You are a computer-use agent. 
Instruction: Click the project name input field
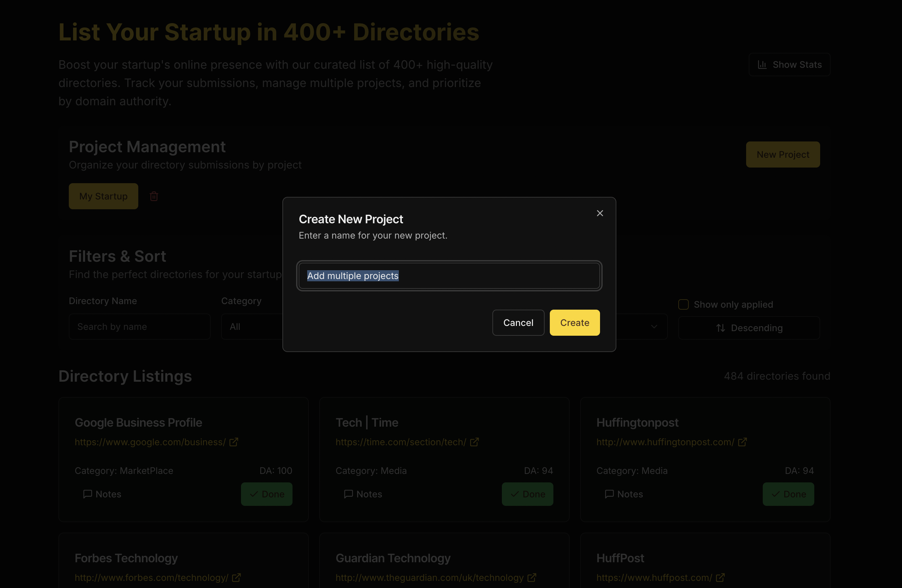(449, 276)
